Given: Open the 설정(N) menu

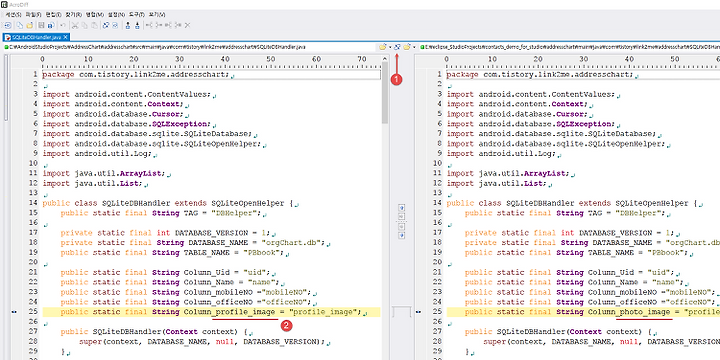Looking at the screenshot, I should 116,15.
